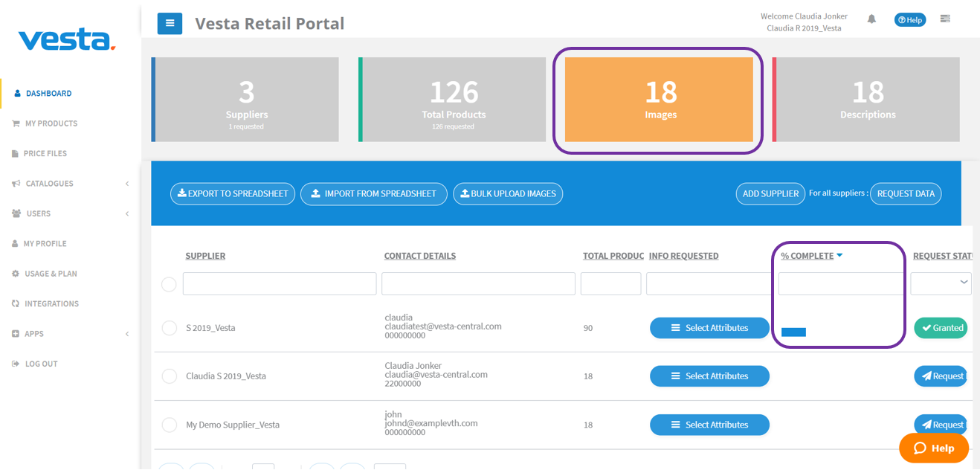Image resolution: width=980 pixels, height=470 pixels.
Task: Click S 2019_Vesta completion progress bar
Action: click(793, 332)
